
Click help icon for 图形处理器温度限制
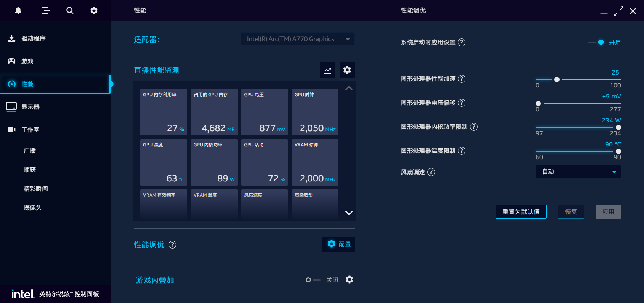tap(462, 151)
